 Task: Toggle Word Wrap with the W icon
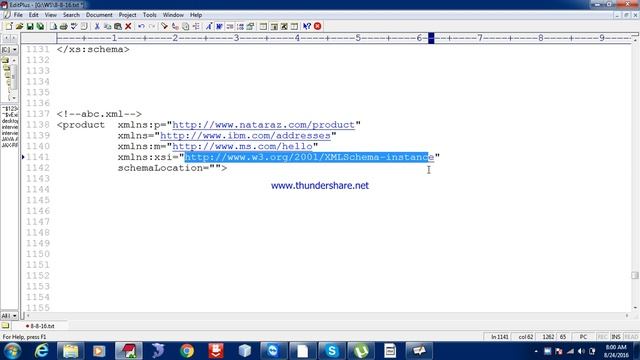pos(219,27)
